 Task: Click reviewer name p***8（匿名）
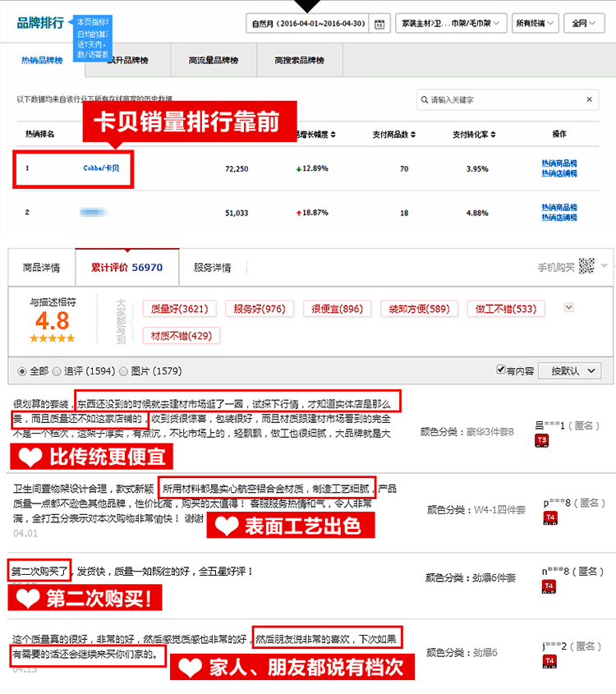574,503
